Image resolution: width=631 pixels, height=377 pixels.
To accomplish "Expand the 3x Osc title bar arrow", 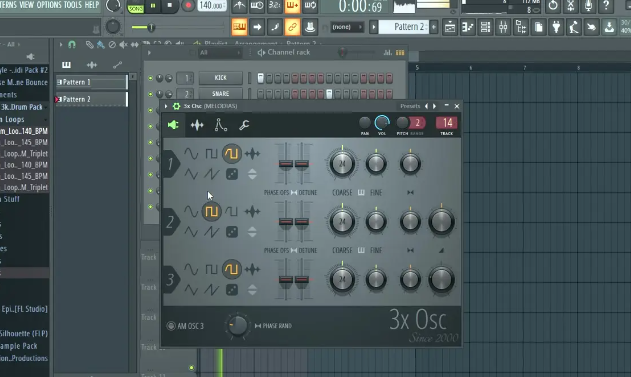I will (x=166, y=106).
